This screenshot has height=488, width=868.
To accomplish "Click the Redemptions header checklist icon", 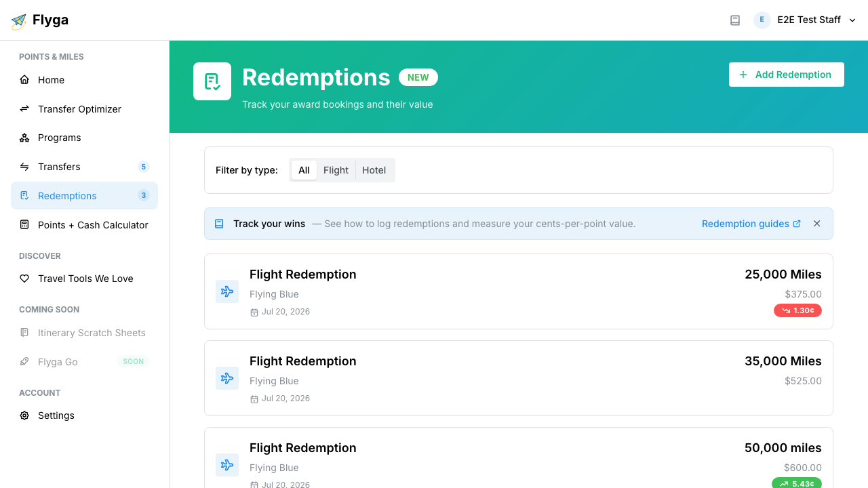I will click(x=212, y=81).
